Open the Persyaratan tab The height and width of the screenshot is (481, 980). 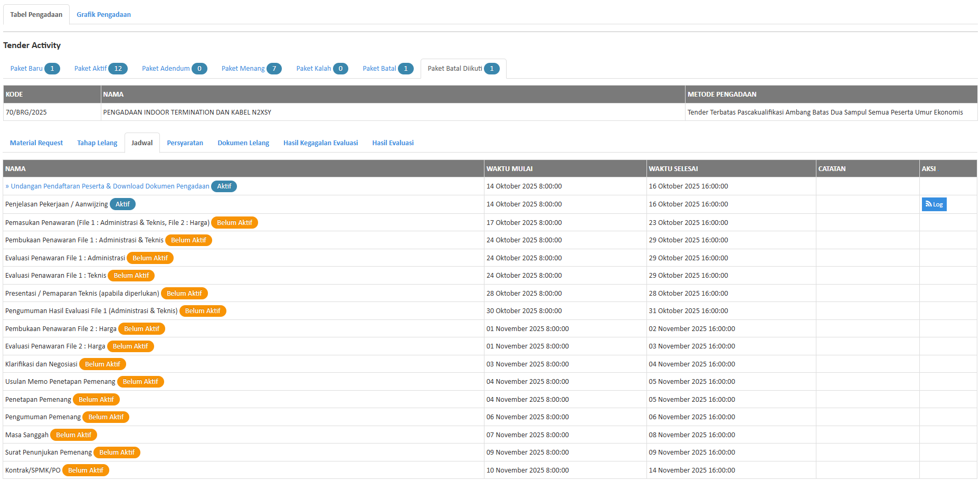click(x=185, y=143)
